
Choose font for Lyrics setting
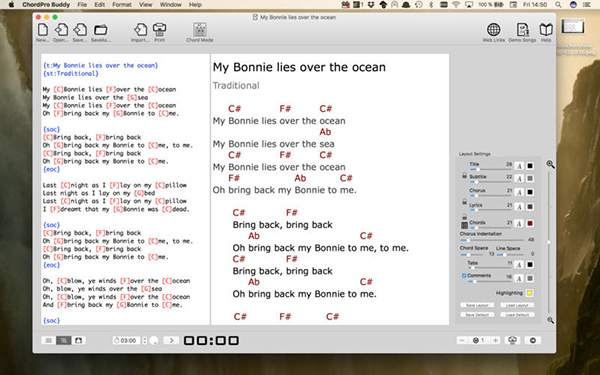point(519,207)
